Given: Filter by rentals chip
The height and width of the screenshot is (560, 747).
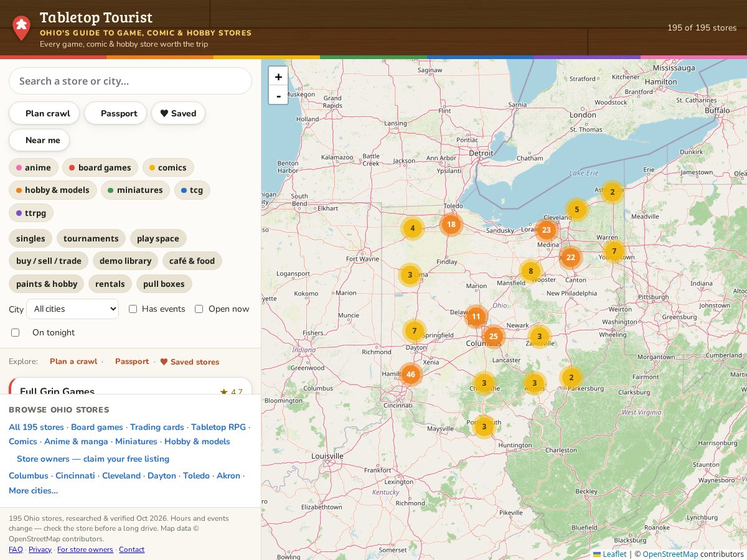Looking at the screenshot, I should tap(110, 284).
